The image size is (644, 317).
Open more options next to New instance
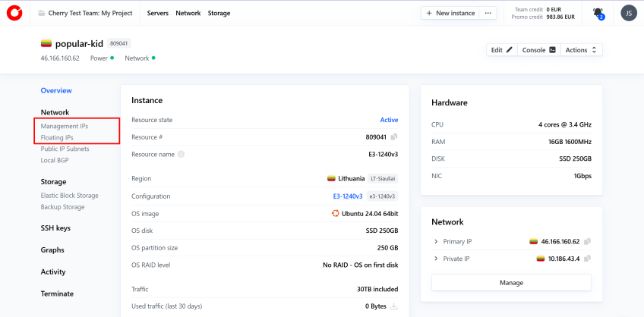(489, 13)
